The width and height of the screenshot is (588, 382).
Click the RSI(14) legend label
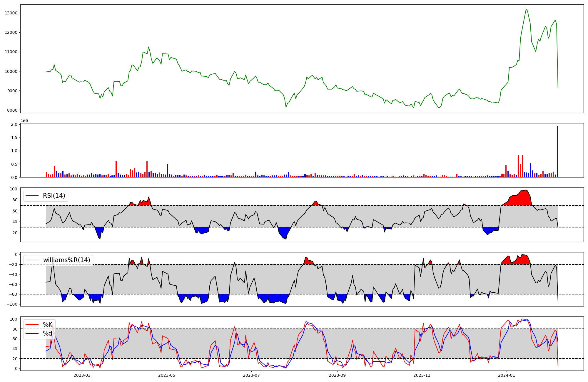pos(54,196)
